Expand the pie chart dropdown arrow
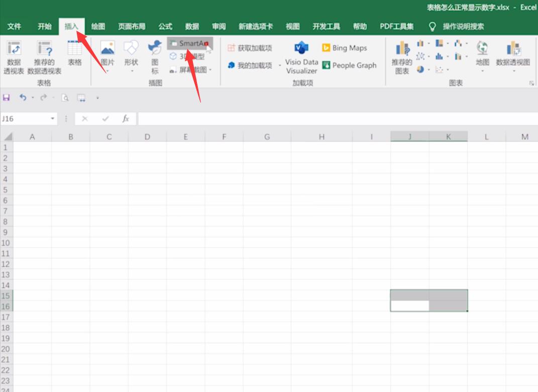The height and width of the screenshot is (392, 538). (429, 70)
